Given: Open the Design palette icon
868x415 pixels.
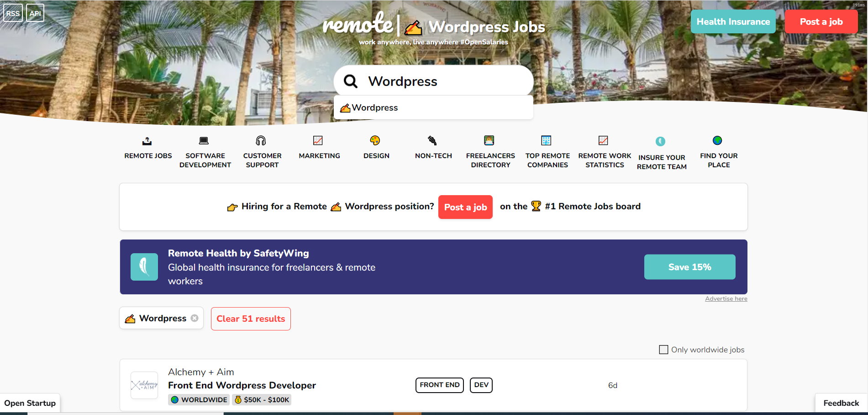Looking at the screenshot, I should click(x=375, y=141).
